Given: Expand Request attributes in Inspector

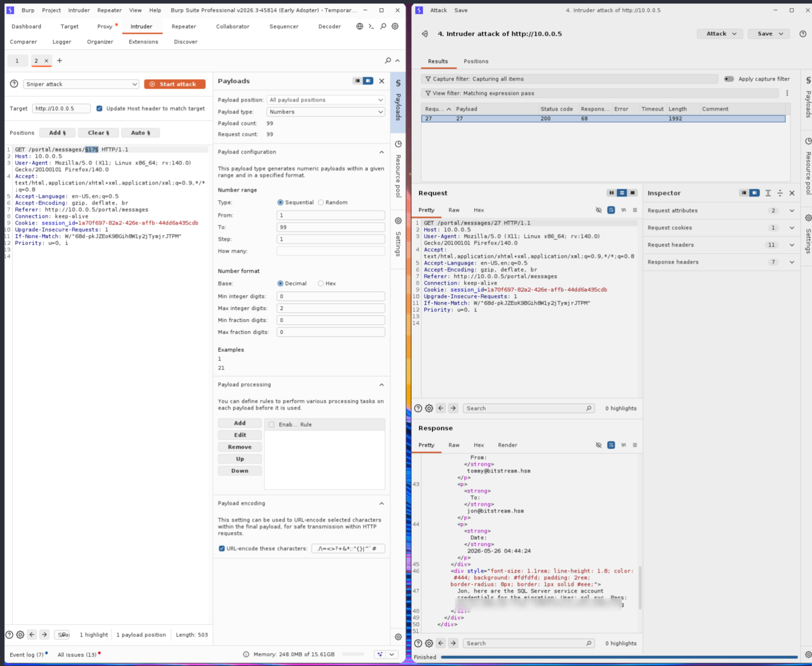Looking at the screenshot, I should click(792, 211).
